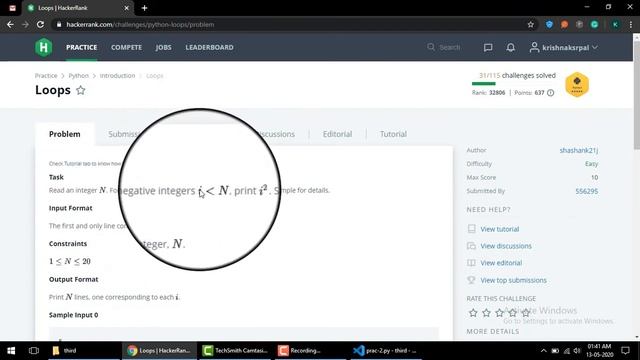Open Task View on taskbar
Image resolution: width=640 pixels, height=360 pixels.
pos(34,351)
